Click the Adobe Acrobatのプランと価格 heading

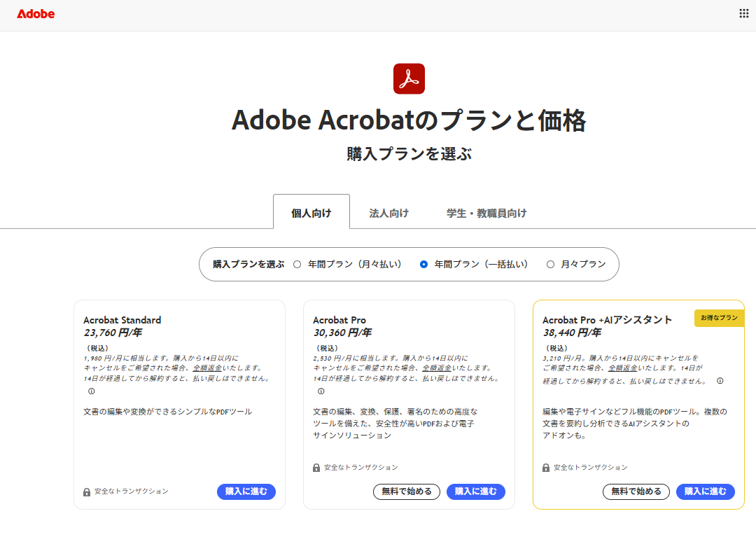[x=409, y=120]
